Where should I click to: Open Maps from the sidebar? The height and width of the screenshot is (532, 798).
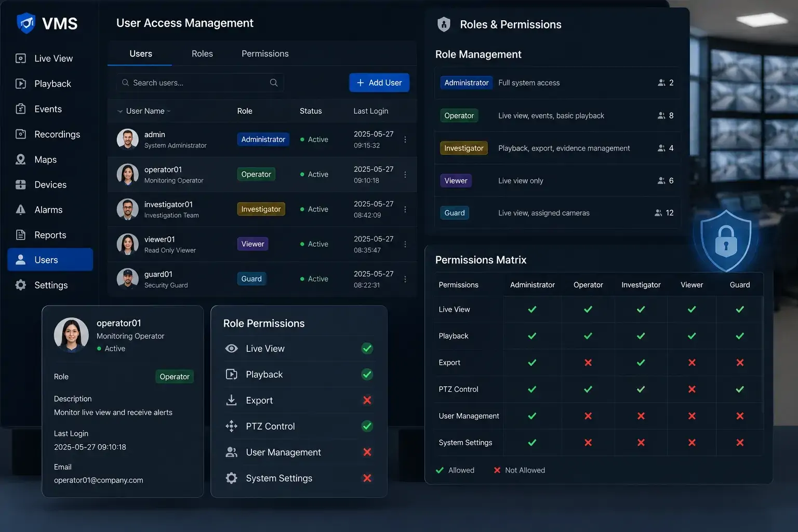pos(50,159)
